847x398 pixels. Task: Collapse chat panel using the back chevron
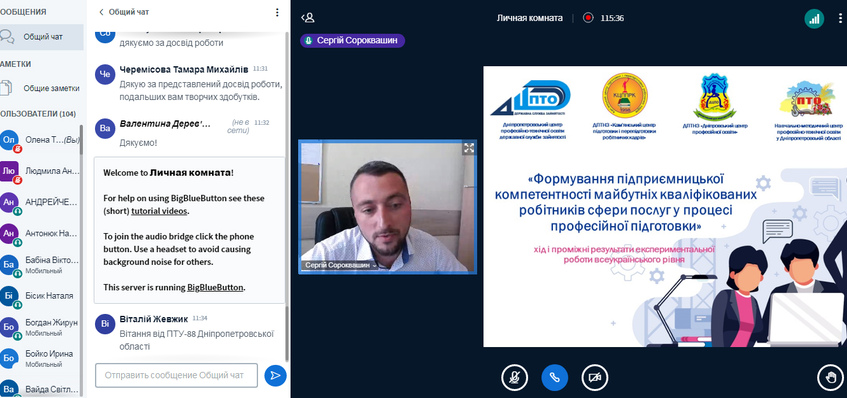coord(101,12)
